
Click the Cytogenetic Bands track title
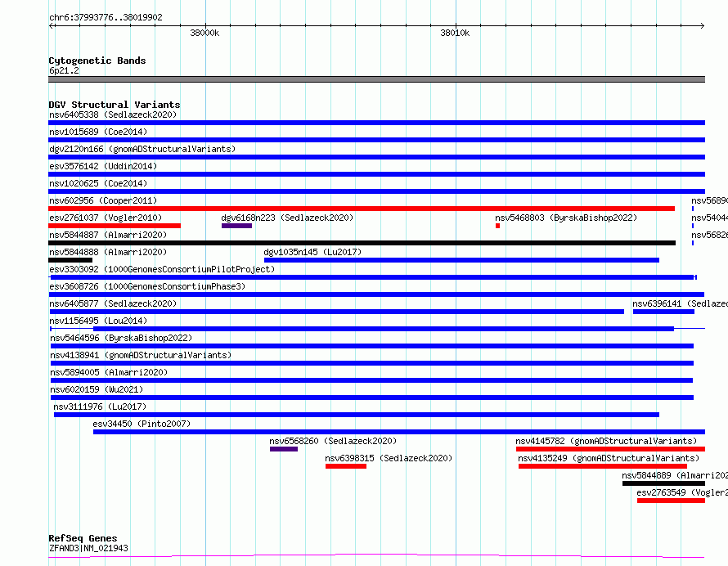[97, 61]
